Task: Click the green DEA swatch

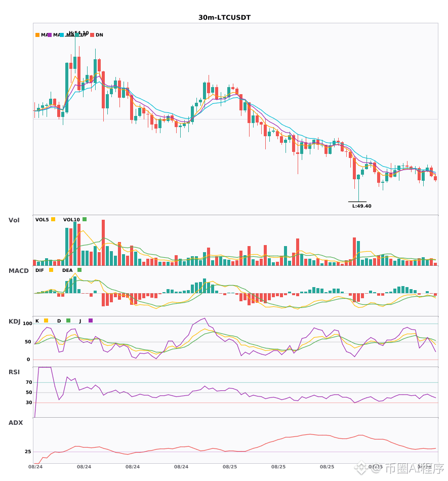Action: pyautogui.click(x=79, y=270)
